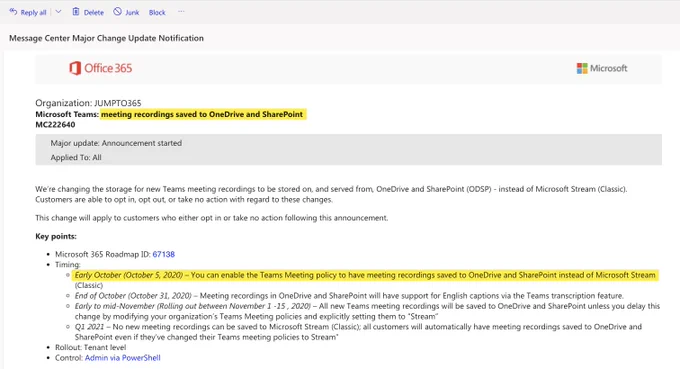
Task: Click the Rollout: Tenant level bullet
Action: [91, 347]
